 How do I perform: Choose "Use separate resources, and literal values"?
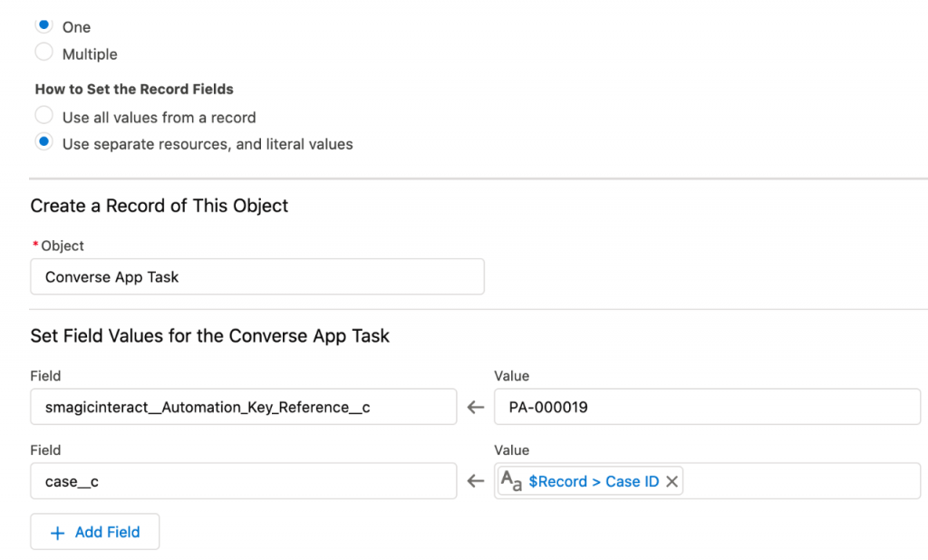pos(43,142)
